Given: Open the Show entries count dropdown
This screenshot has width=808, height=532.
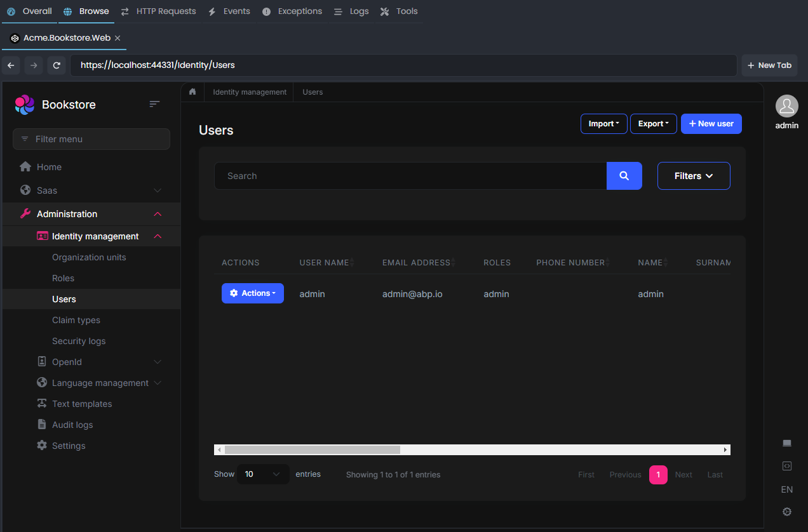Looking at the screenshot, I should click(262, 474).
